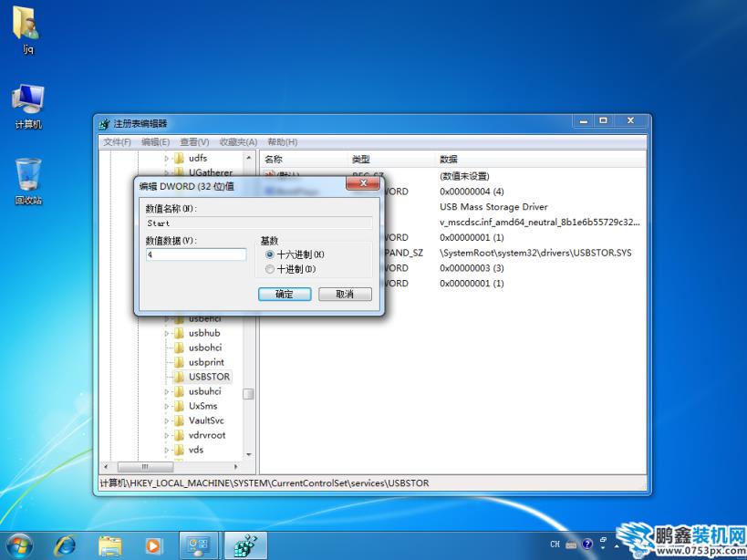747x560 pixels.
Task: Click the 数值数据 value input field
Action: click(196, 254)
